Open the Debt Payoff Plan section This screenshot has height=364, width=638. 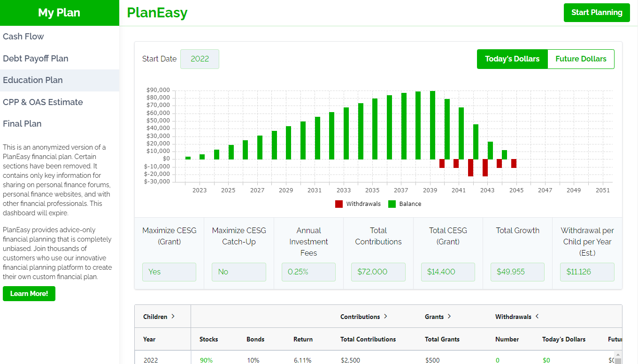click(60, 59)
